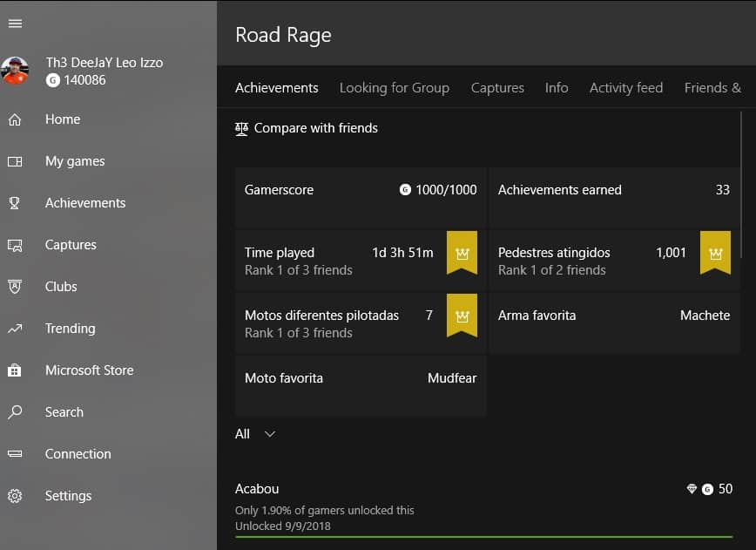Switch to Looking for Group tab
The image size is (756, 550).
(x=395, y=88)
